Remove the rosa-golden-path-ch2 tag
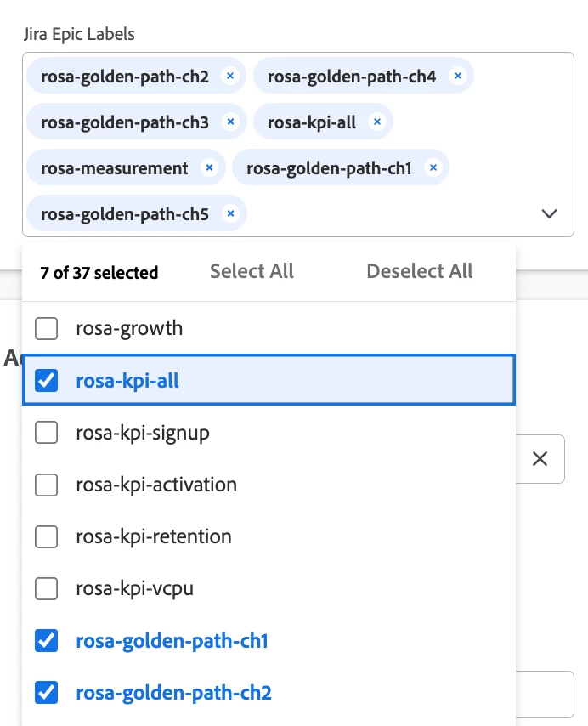 [229, 77]
